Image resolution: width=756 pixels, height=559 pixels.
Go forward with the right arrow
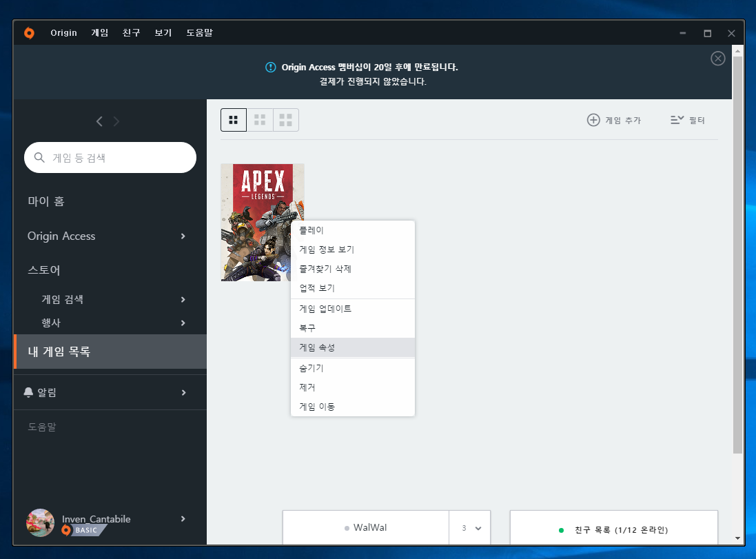click(x=116, y=121)
